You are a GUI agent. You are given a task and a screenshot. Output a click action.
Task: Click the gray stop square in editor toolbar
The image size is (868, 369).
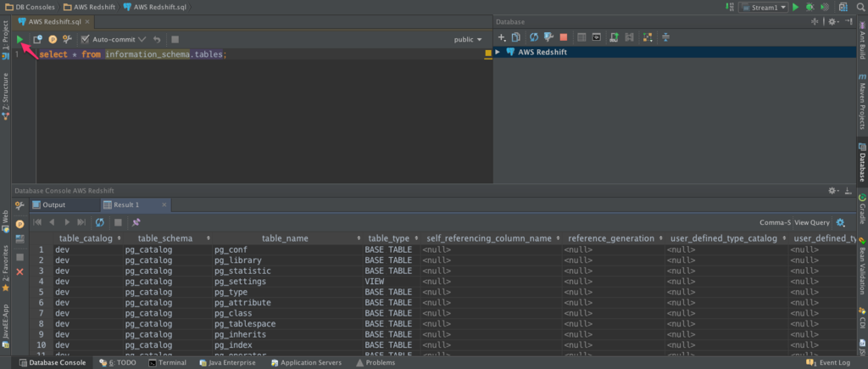[175, 39]
